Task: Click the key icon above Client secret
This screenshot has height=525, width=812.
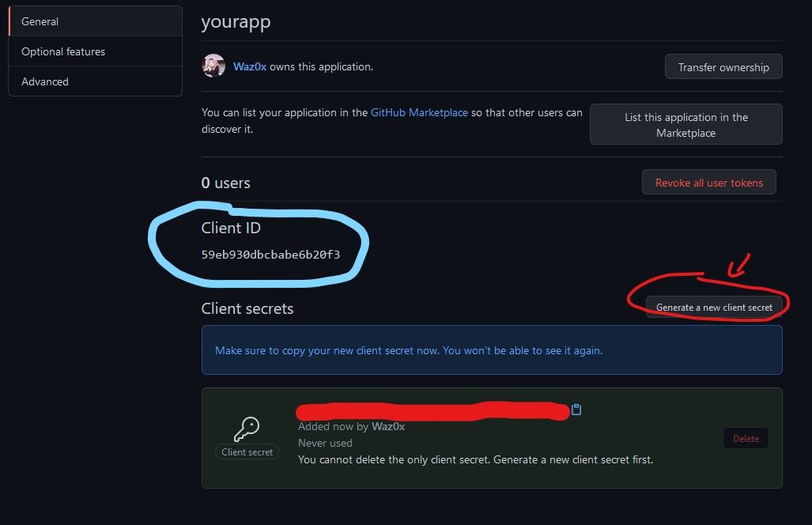Action: [247, 429]
